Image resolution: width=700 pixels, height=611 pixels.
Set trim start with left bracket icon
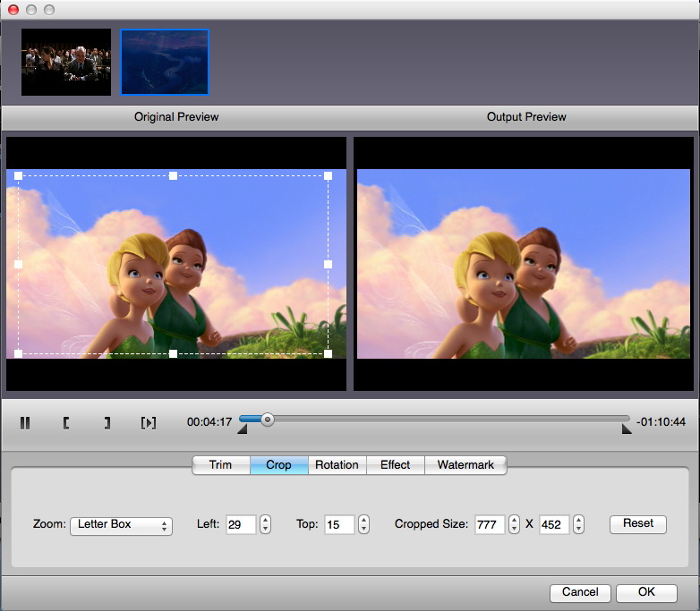(x=66, y=422)
